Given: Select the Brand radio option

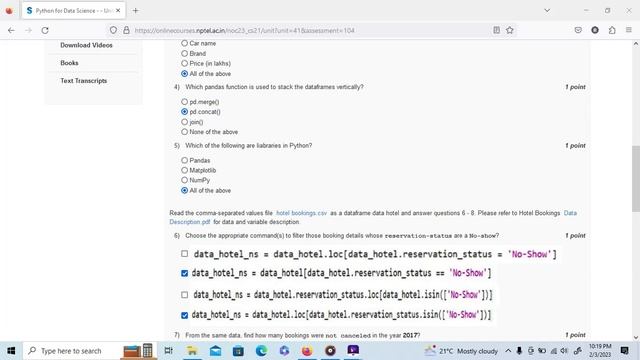Looking at the screenshot, I should coord(184,53).
